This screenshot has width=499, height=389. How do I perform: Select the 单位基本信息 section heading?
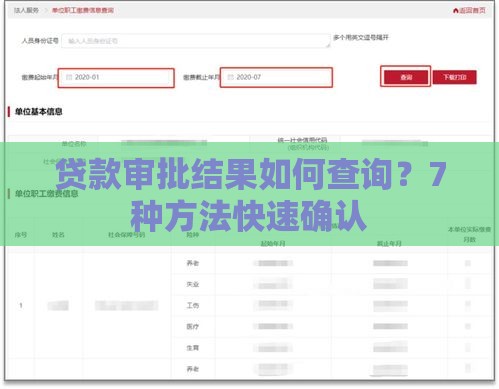tap(38, 111)
